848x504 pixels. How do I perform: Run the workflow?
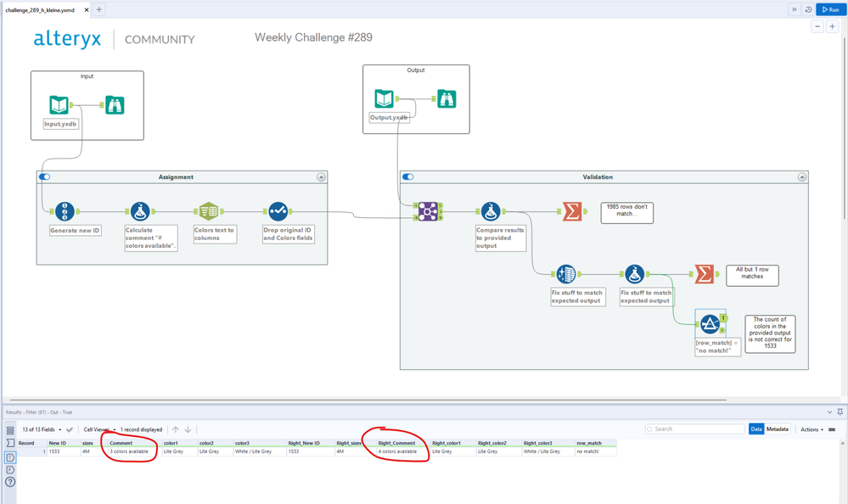(x=831, y=9)
